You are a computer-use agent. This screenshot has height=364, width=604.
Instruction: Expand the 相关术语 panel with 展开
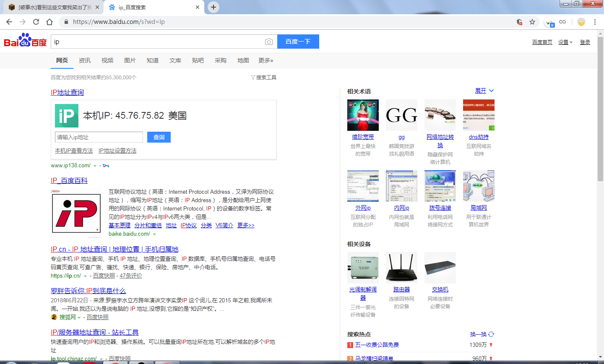[x=484, y=91]
